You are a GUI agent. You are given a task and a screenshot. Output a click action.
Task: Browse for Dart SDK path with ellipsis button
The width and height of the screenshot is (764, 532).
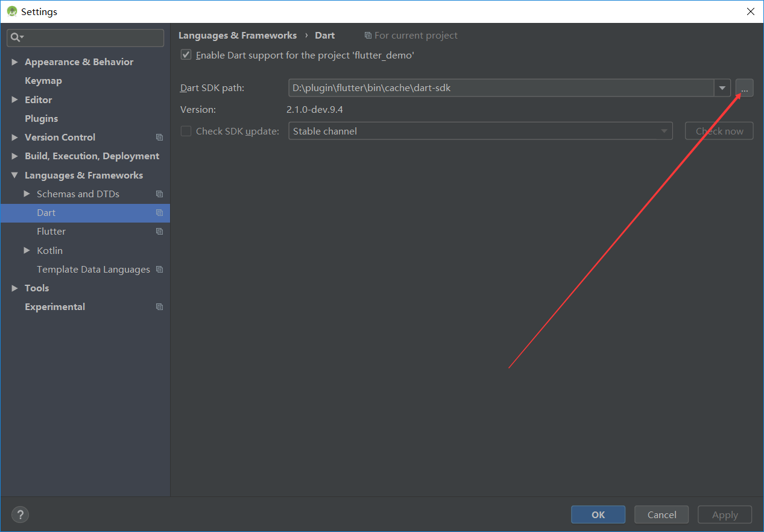point(744,88)
